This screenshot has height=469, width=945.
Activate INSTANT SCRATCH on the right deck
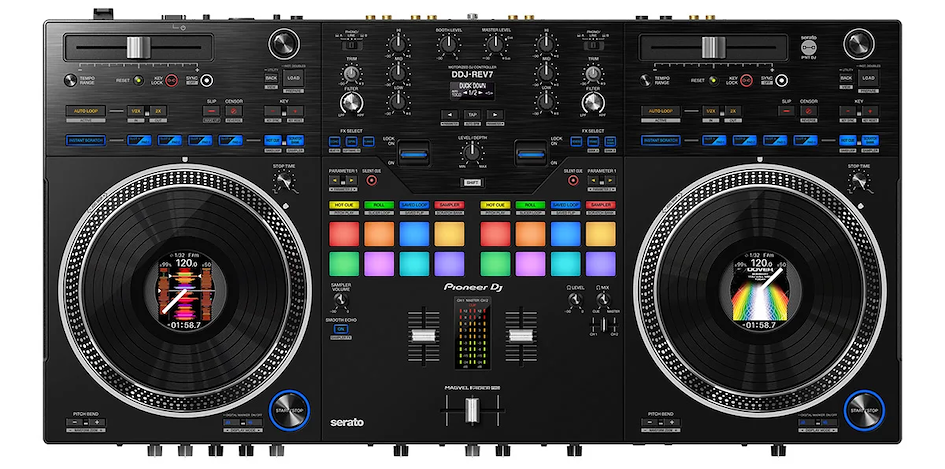(x=661, y=140)
